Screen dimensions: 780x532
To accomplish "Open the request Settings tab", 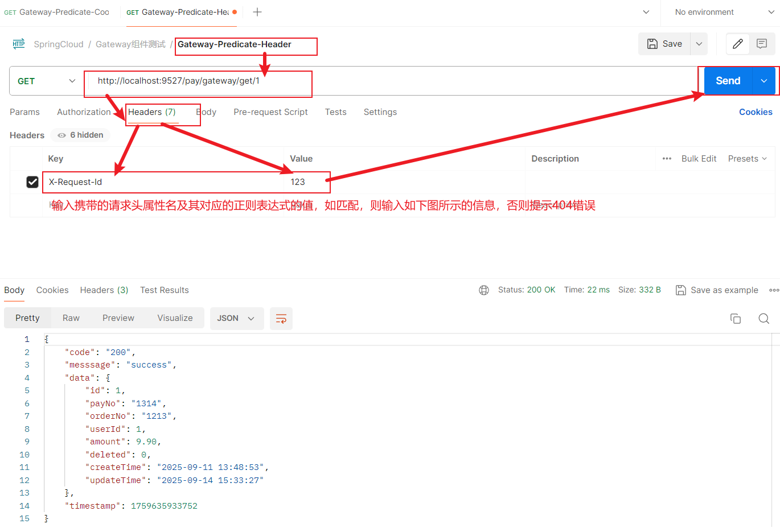I will pos(380,112).
